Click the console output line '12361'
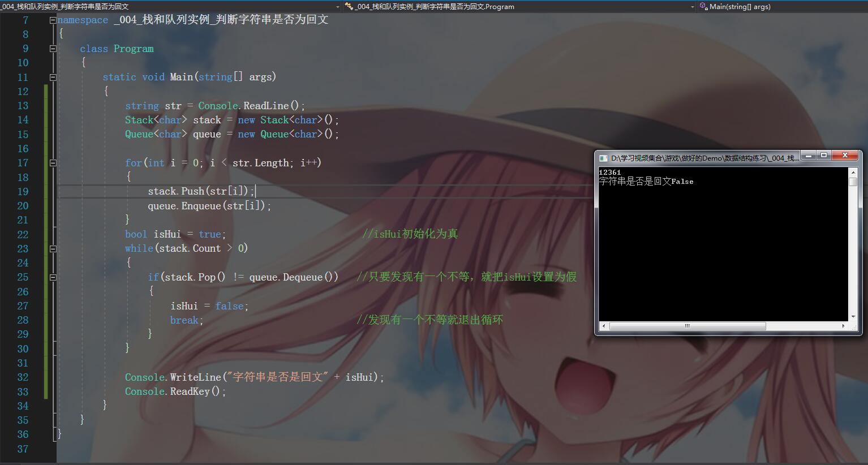 610,173
